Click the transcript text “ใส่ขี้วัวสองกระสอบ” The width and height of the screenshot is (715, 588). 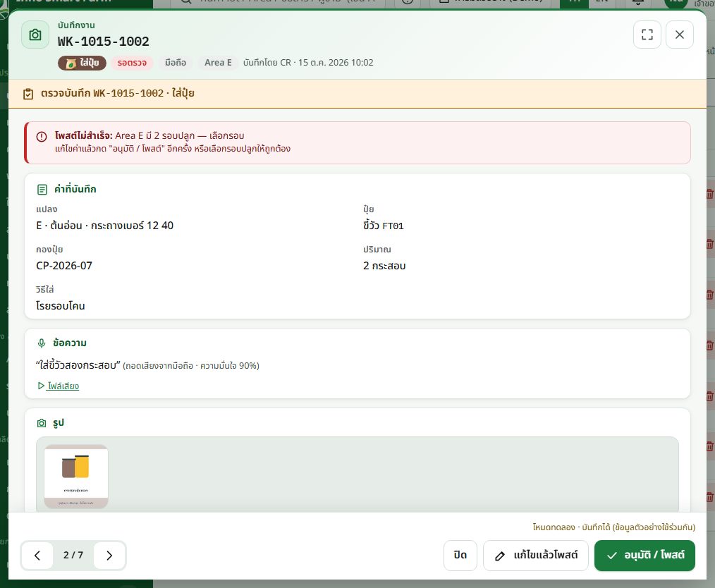pyautogui.click(x=78, y=366)
